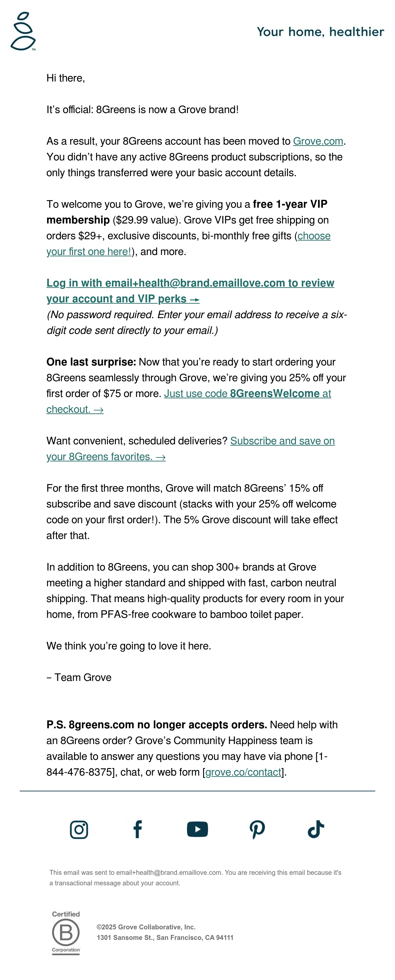
Task: Click the 'Log in with email' account link
Action: (190, 291)
